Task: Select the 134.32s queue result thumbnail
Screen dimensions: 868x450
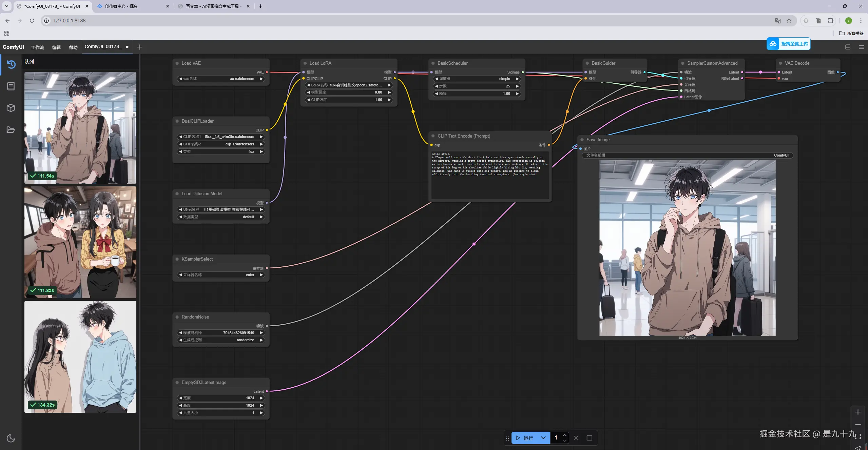Action: (x=80, y=356)
